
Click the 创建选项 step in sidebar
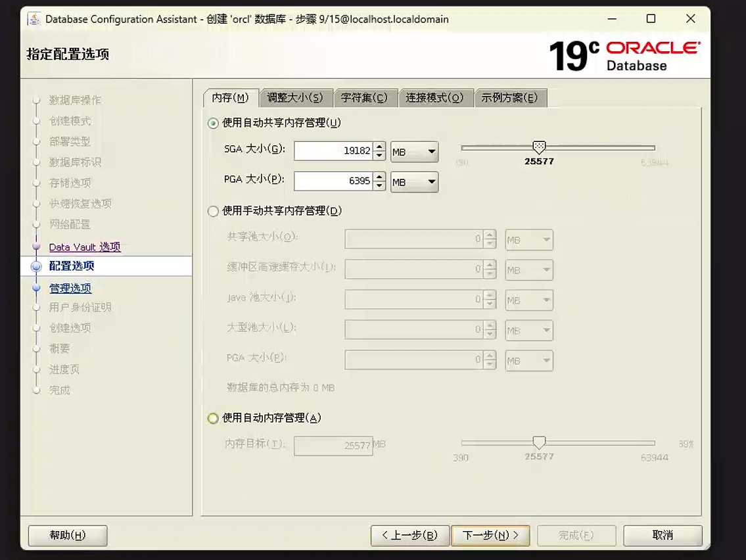pos(70,328)
